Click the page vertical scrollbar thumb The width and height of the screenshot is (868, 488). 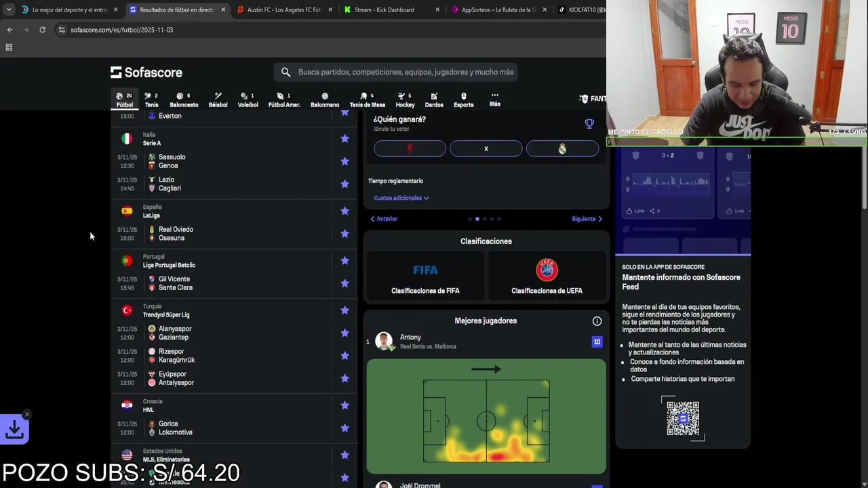pos(864,179)
